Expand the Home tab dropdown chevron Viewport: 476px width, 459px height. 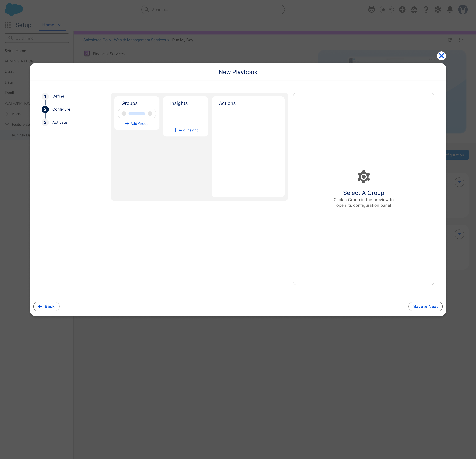pos(60,25)
